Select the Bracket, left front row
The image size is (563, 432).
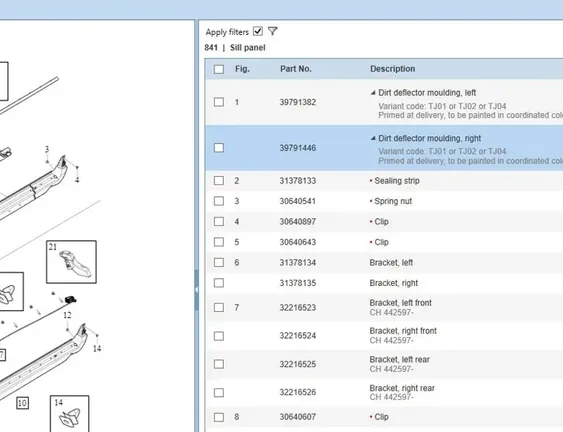click(384, 307)
